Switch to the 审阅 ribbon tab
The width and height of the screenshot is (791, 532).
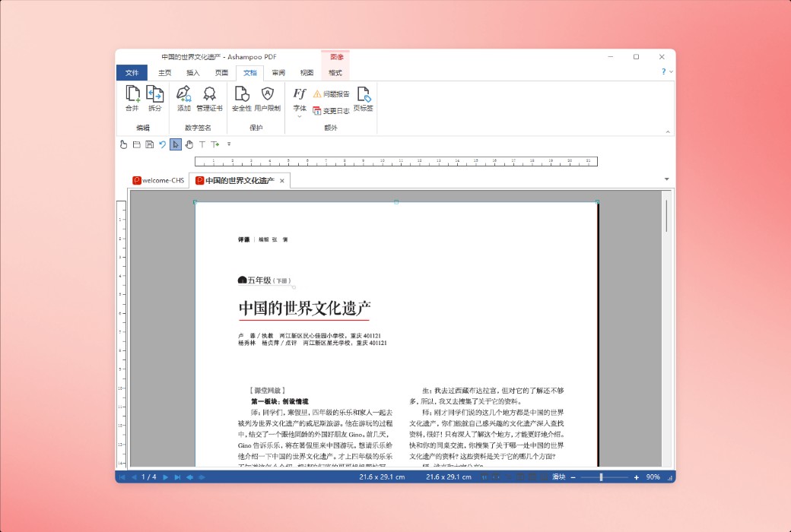pyautogui.click(x=278, y=73)
